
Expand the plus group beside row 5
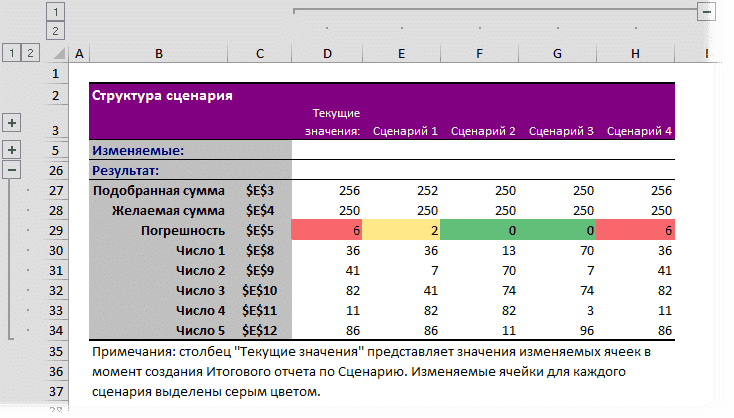12,150
